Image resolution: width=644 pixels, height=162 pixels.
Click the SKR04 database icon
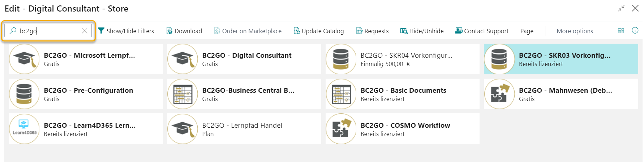click(x=341, y=59)
